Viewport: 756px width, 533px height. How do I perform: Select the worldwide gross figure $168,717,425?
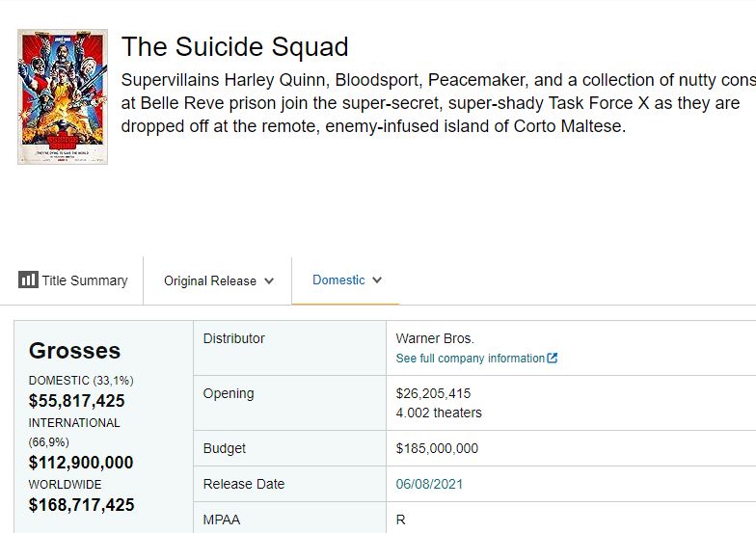click(81, 505)
